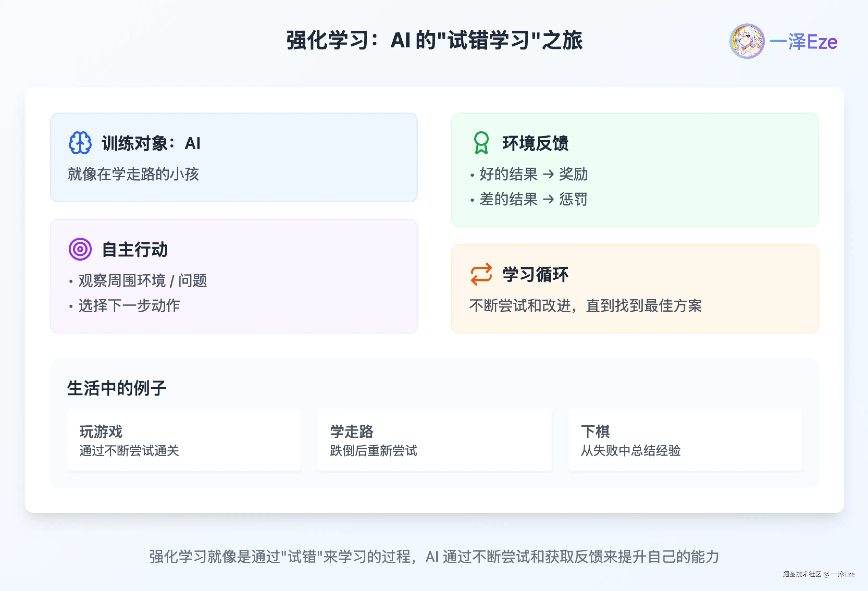Open the 玩游戏 example card
868x591 pixels.
point(183,440)
